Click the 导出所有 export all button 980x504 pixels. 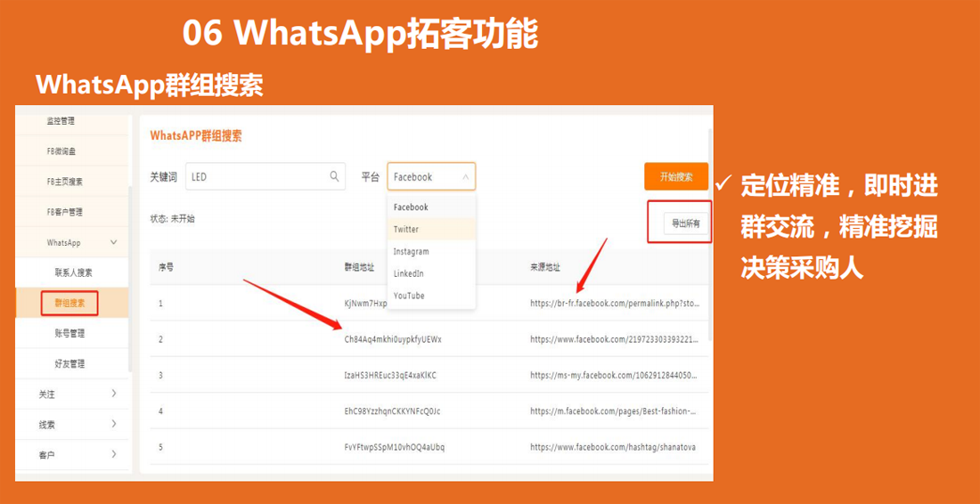[685, 224]
